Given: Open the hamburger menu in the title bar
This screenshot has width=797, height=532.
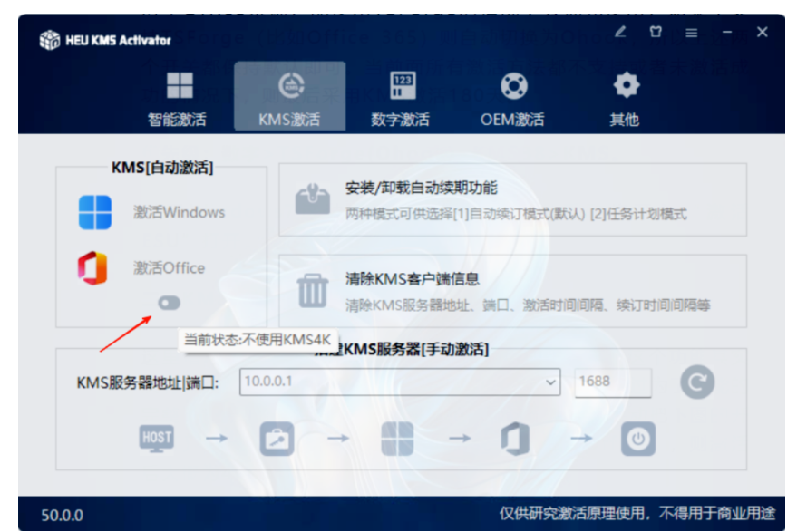Looking at the screenshot, I should [691, 31].
